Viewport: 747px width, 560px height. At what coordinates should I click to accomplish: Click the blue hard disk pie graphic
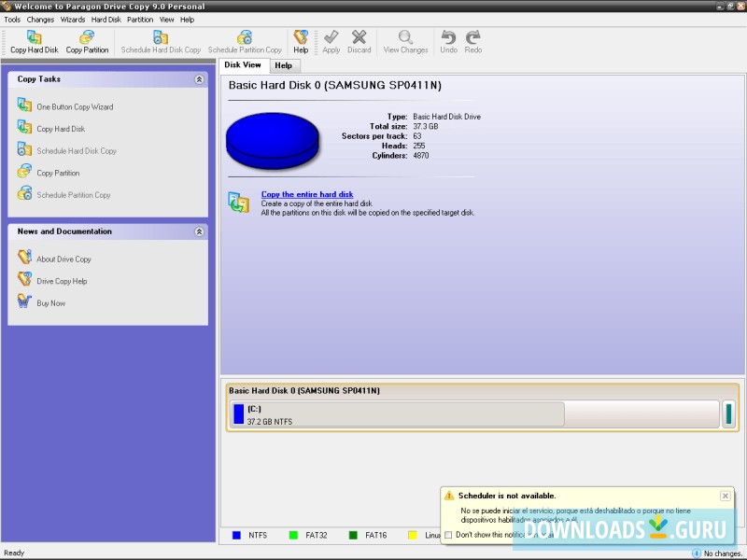[273, 141]
